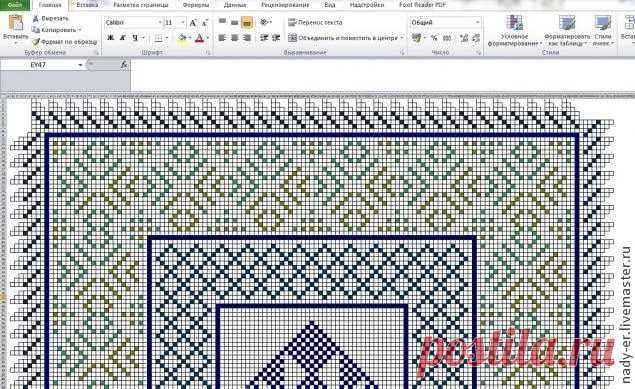Click the yellow fill color bucket
Image resolution: width=635 pixels, height=389 pixels.
(182, 38)
